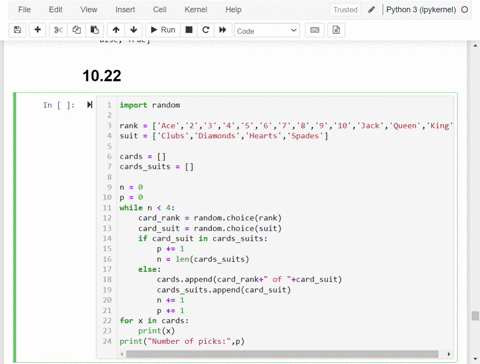Click the Python 3 (ipykernel) kernel name
The height and width of the screenshot is (364, 480).
coord(421,10)
